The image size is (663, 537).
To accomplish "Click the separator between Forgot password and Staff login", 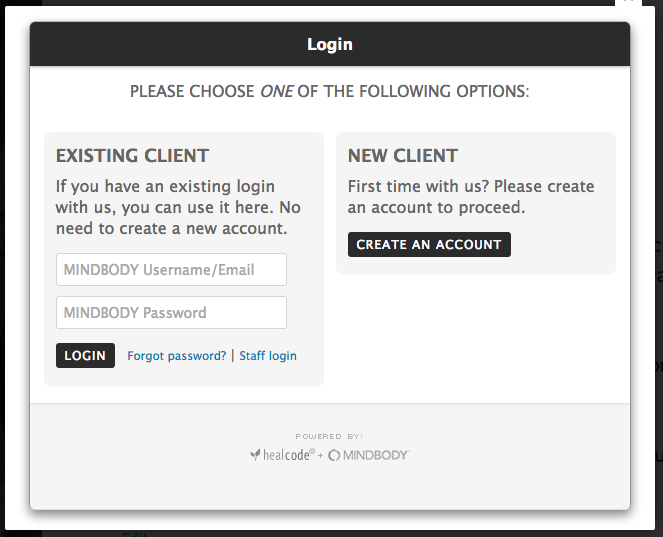I will pyautogui.click(x=233, y=356).
